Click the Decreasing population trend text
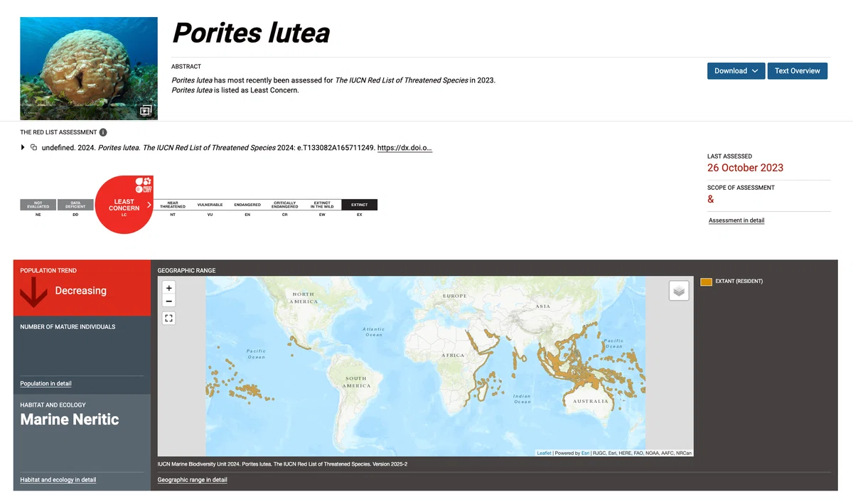The image size is (853, 504). coord(81,291)
